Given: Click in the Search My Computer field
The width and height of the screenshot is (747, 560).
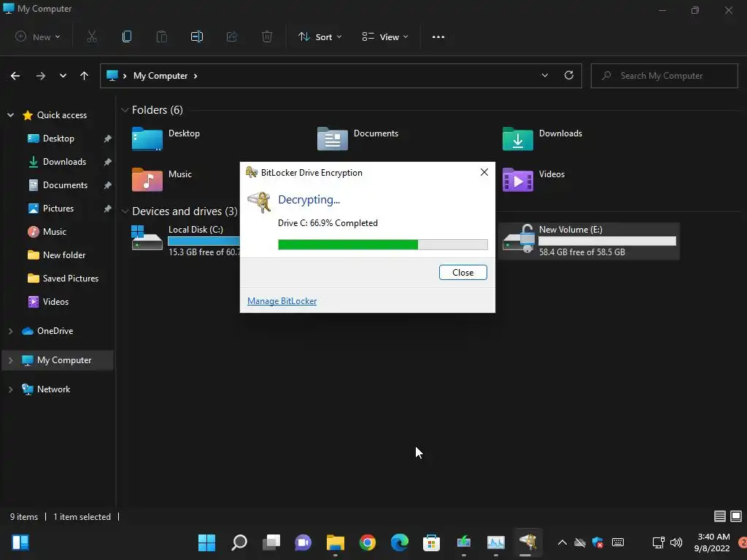Looking at the screenshot, I should click(664, 76).
